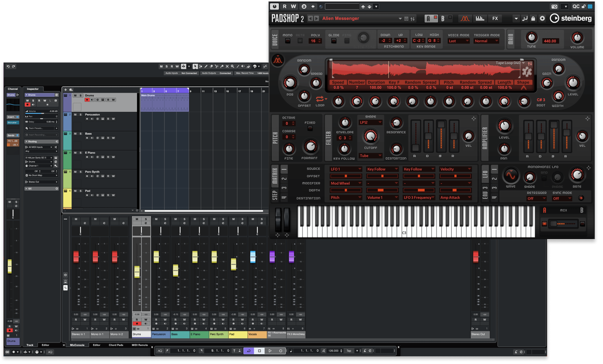Viewport: 603px width, 364px height.
Task: Open the MIDI Remote tab
Action: 140,345
